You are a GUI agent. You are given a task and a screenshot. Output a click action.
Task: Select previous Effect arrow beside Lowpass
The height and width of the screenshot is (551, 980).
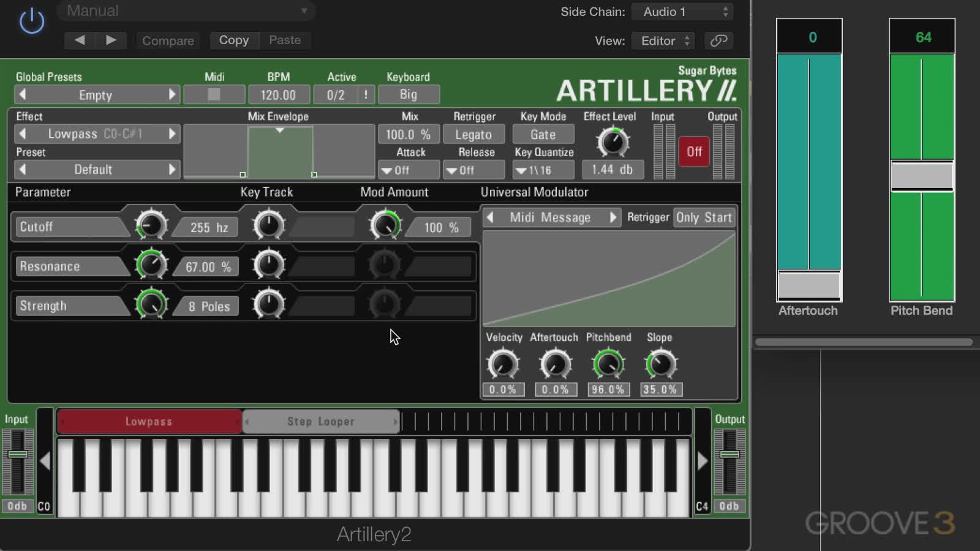point(23,133)
